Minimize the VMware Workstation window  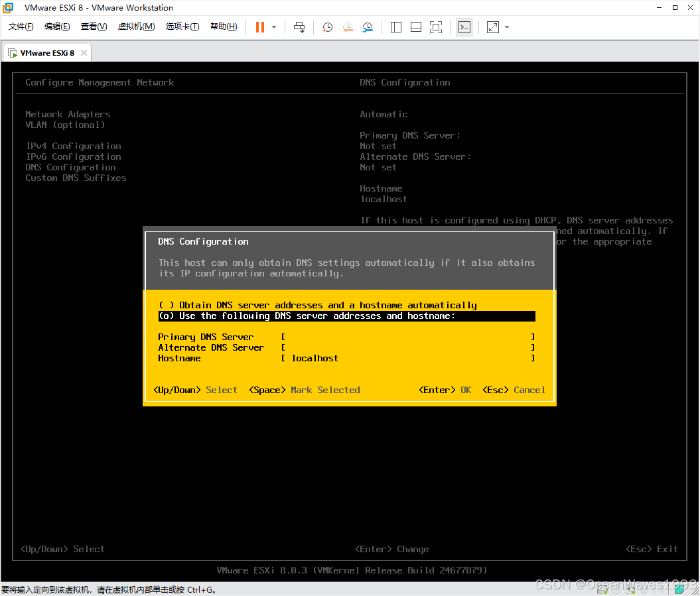(x=660, y=7)
